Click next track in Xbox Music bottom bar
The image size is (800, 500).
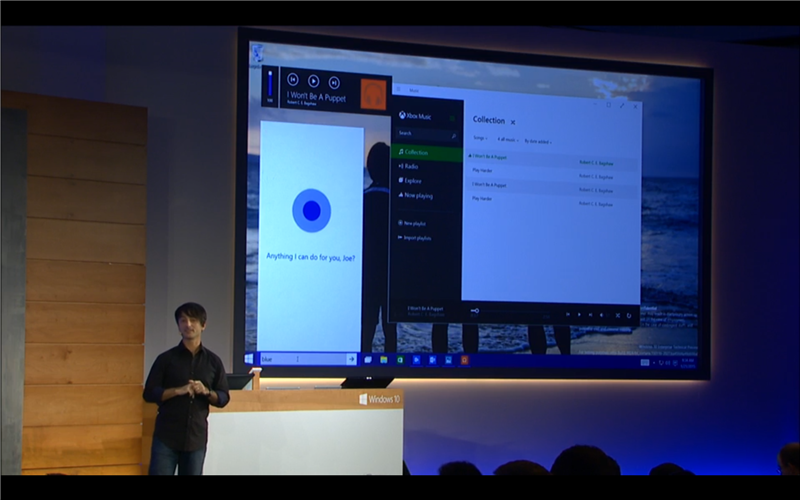point(591,315)
